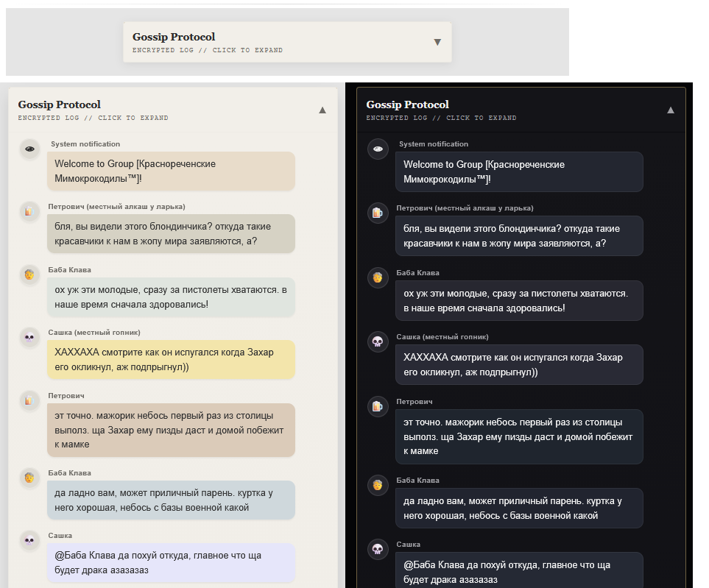Select the 'Welcome to Group' bubble in dark panel
709x588 pixels.
[x=518, y=171]
